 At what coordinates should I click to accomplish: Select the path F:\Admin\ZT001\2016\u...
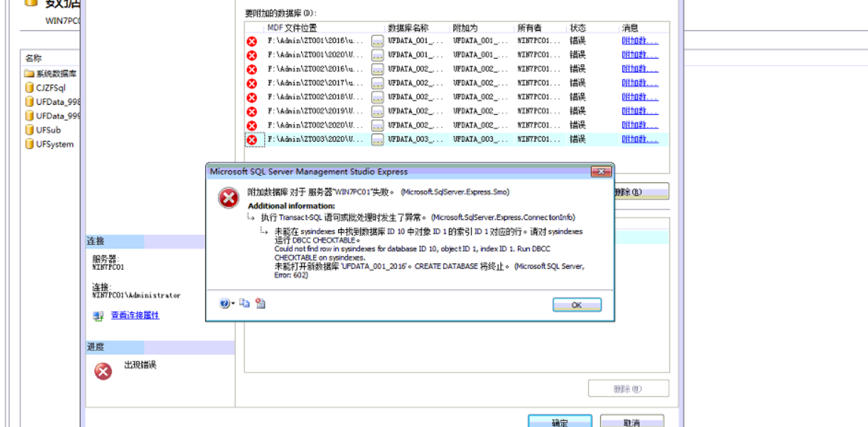[x=316, y=41]
